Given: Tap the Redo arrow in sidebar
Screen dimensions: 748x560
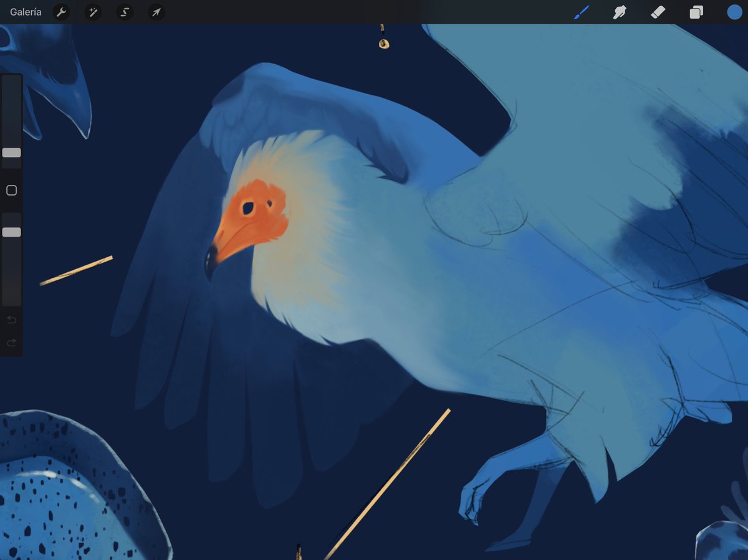Looking at the screenshot, I should click(x=11, y=342).
